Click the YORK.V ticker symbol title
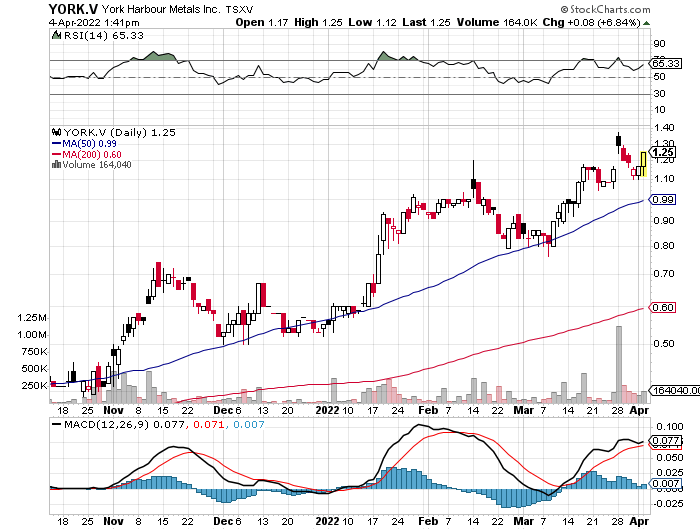700x530 pixels. point(73,9)
